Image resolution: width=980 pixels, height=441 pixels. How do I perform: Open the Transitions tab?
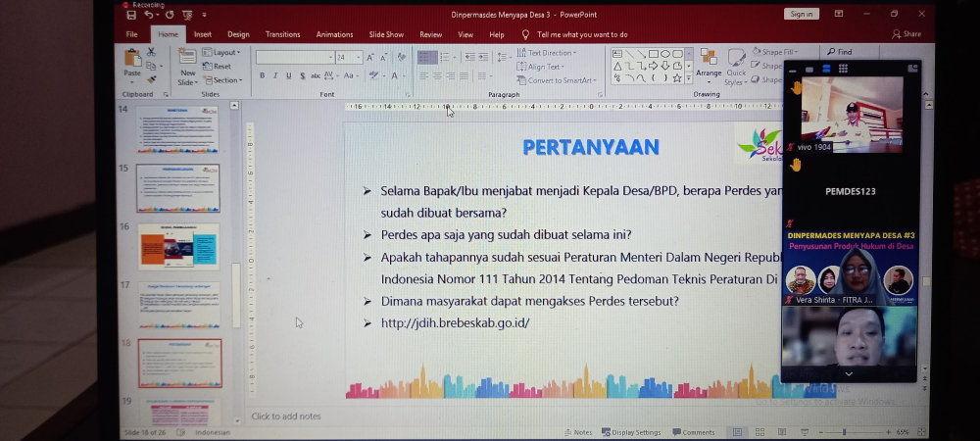coord(282,34)
